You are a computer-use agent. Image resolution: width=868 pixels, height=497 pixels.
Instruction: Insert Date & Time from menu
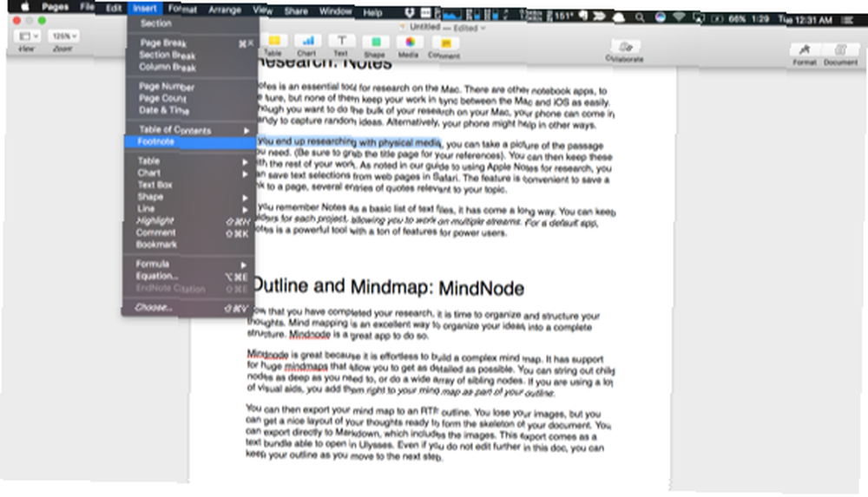191,110
